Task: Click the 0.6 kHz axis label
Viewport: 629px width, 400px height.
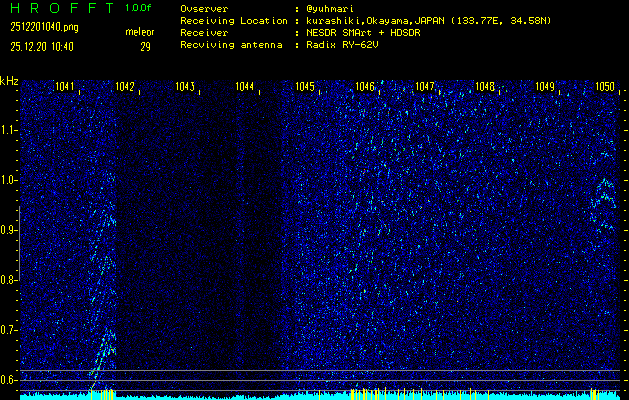Action: [x=9, y=379]
